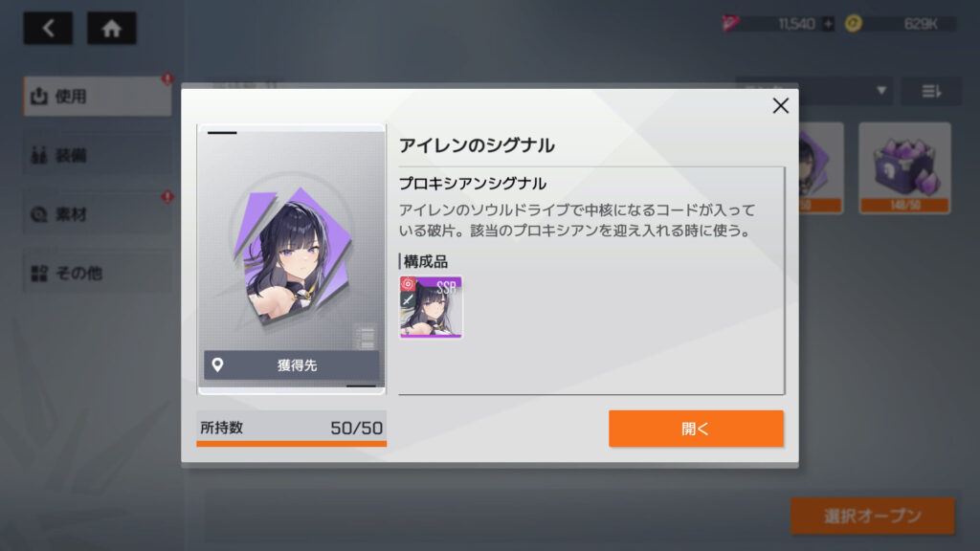
Task: Select the 素材 tab
Action: 98,214
